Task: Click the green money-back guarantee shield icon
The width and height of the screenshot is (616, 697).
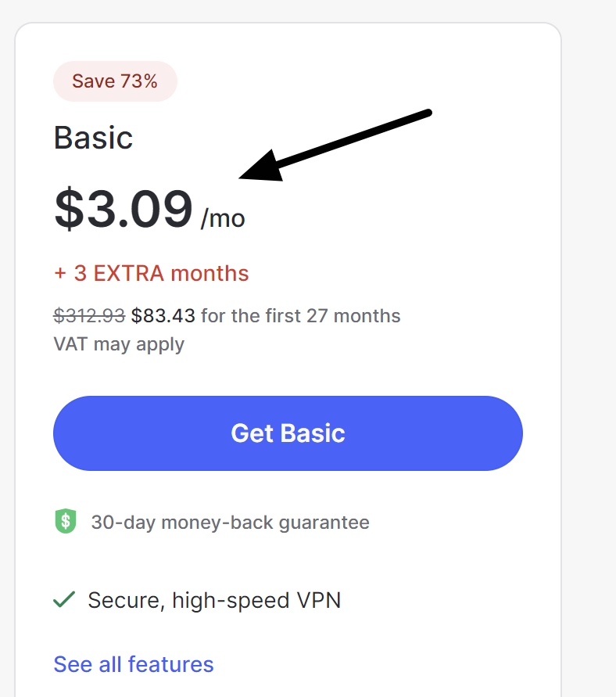Action: (66, 522)
